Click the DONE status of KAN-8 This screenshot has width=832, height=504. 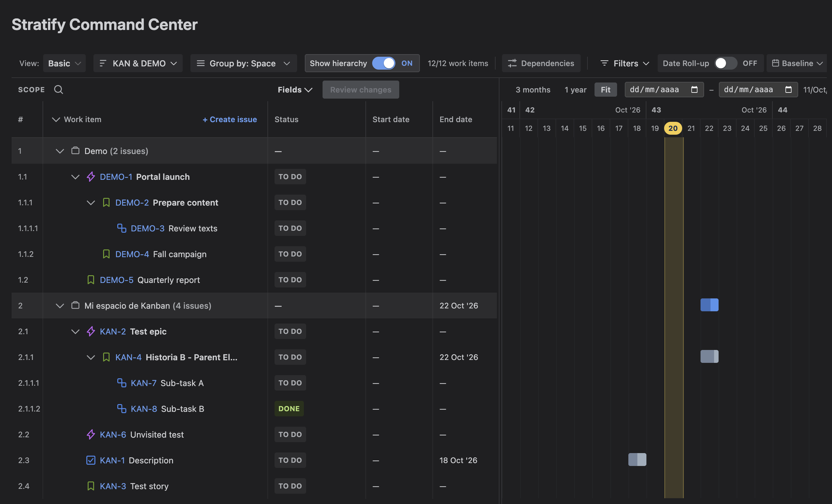(289, 409)
